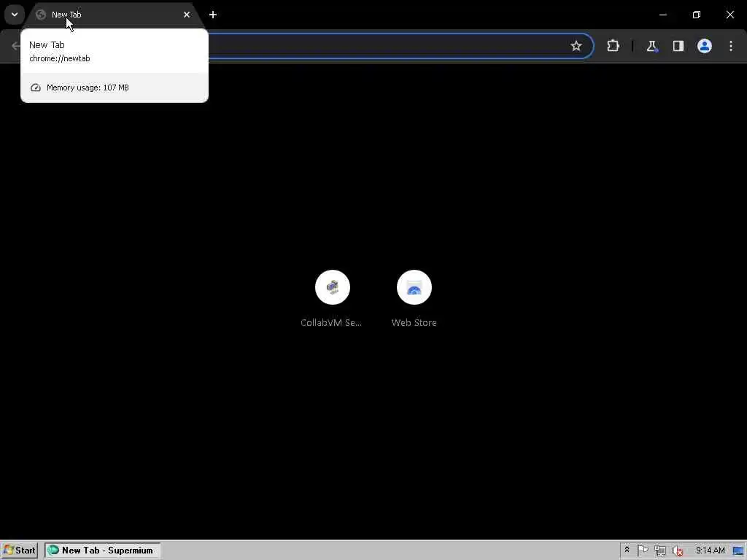Open the profile avatar menu
The width and height of the screenshot is (747, 560).
point(704,46)
